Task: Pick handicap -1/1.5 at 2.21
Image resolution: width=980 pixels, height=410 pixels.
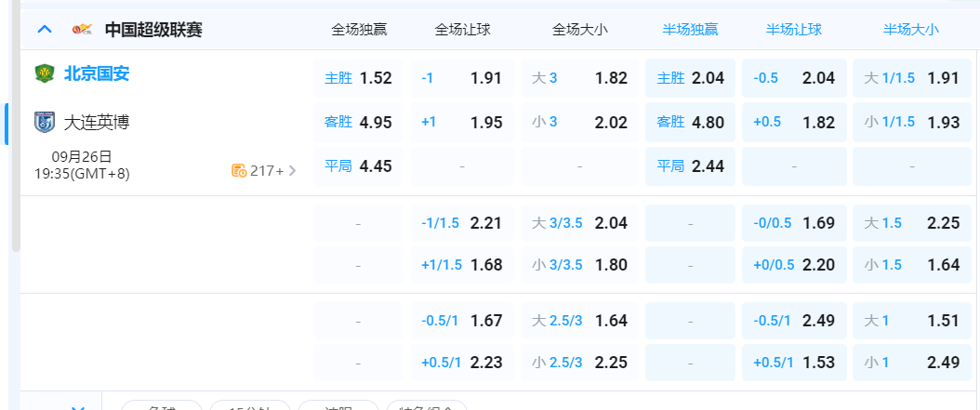Action: click(x=461, y=223)
